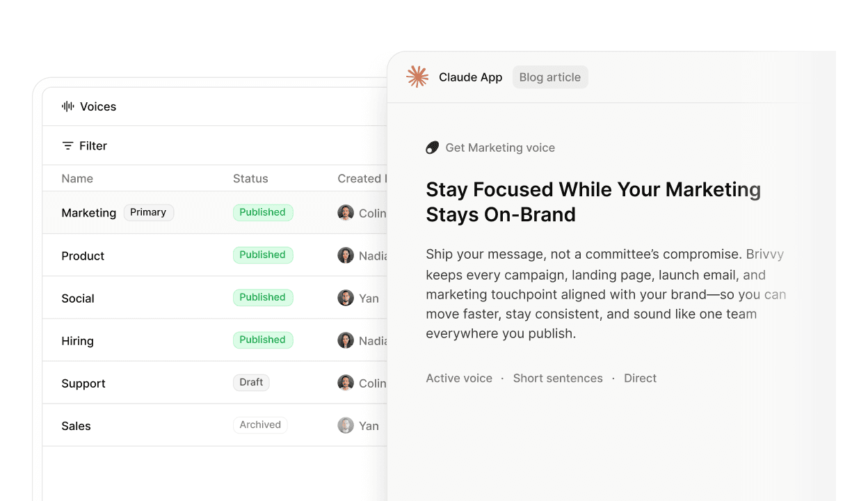Click the Stay Focused article headline
Image resolution: width=868 pixels, height=501 pixels.
click(x=593, y=202)
